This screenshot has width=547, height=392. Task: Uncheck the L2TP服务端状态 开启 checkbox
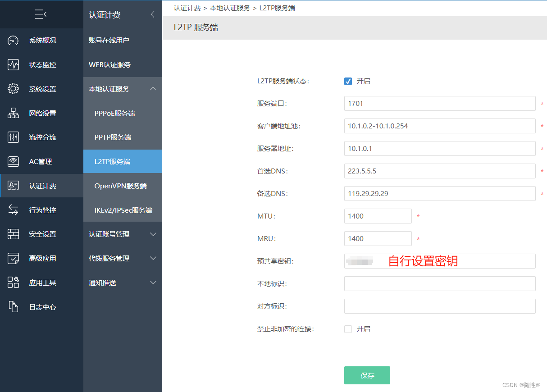coord(348,81)
